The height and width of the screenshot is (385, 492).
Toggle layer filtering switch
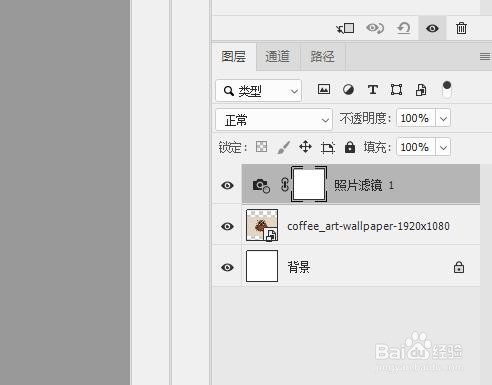(447, 89)
